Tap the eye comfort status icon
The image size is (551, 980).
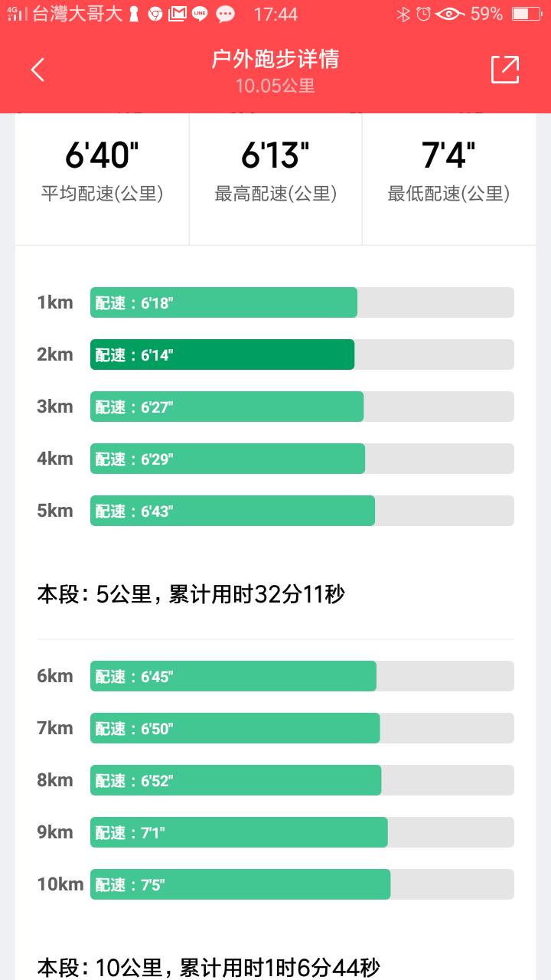click(450, 14)
